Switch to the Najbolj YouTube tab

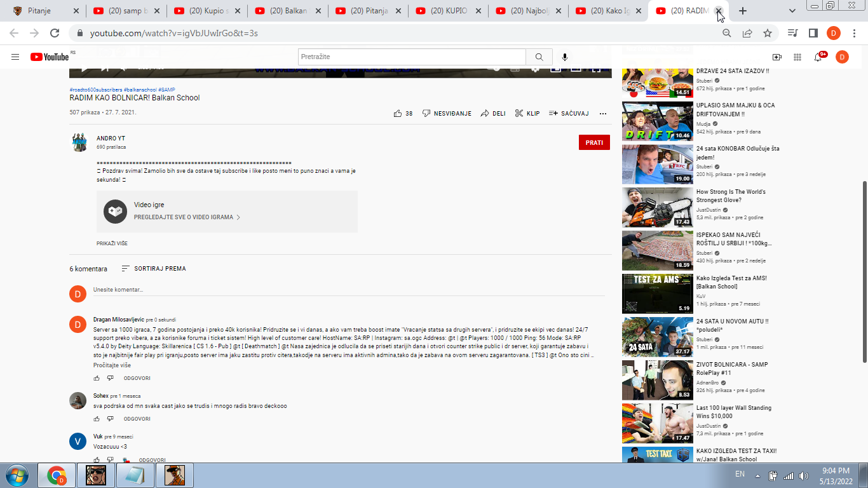[x=528, y=11]
